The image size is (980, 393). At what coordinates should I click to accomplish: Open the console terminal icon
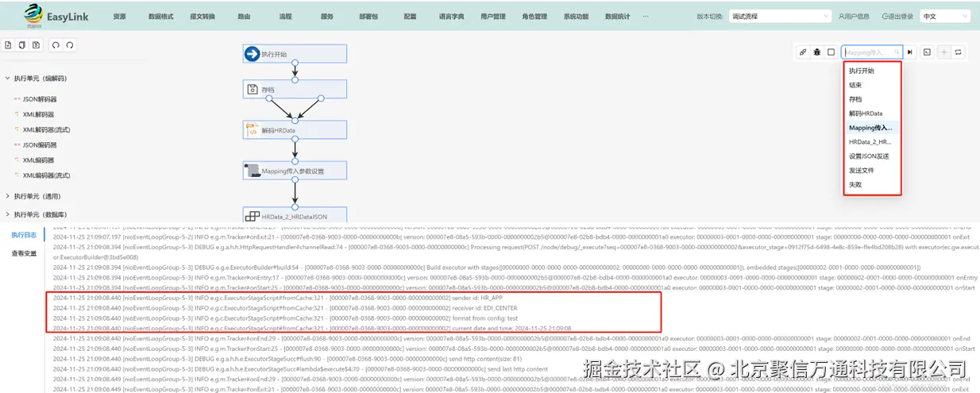927,52
